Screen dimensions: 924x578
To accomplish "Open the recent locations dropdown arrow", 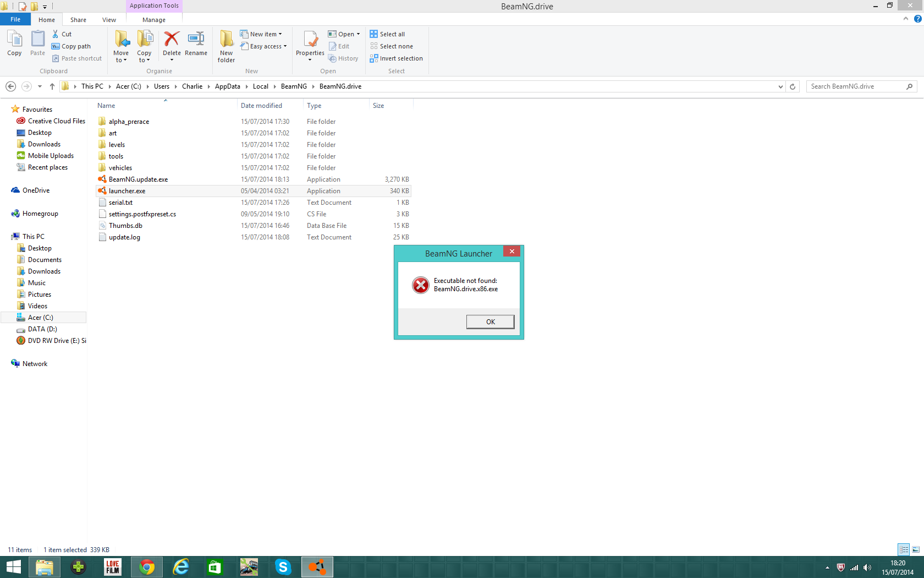I will pyautogui.click(x=40, y=86).
